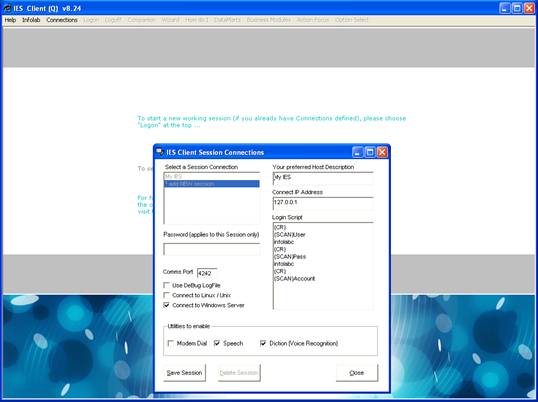Screen dimensions: 538x402
Task: Close the IES Client main window
Action: pyautogui.click(x=529, y=8)
